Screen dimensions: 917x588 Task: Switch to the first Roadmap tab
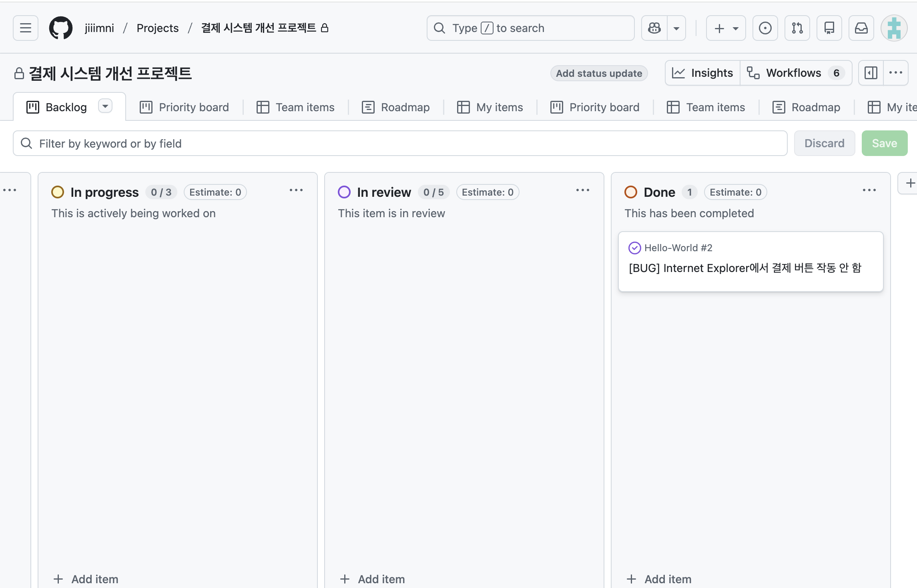click(396, 107)
